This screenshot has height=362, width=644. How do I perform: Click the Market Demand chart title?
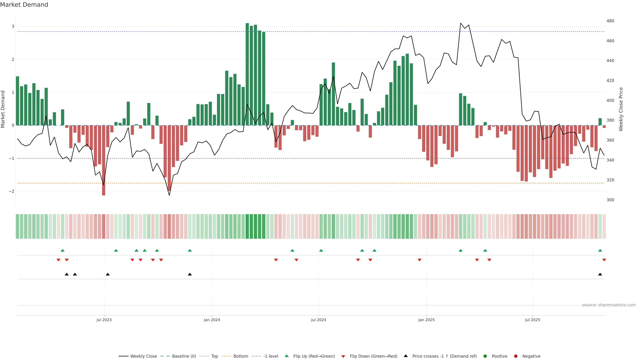(24, 5)
